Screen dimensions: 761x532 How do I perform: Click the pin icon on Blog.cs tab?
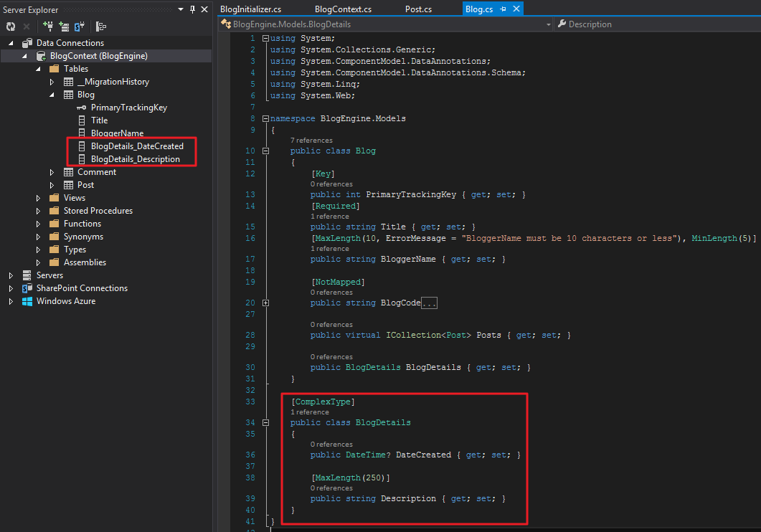pos(504,9)
